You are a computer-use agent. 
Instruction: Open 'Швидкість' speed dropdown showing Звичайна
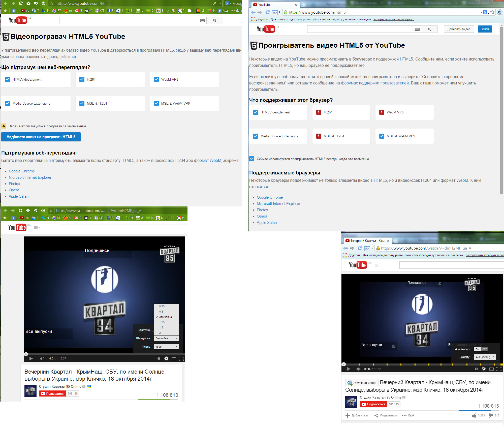point(166,338)
